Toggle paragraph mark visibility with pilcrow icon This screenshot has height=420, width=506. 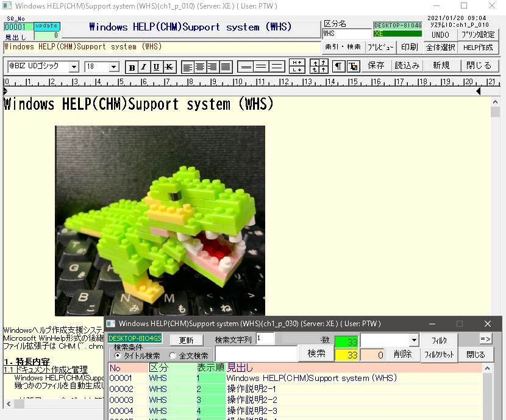pos(339,67)
